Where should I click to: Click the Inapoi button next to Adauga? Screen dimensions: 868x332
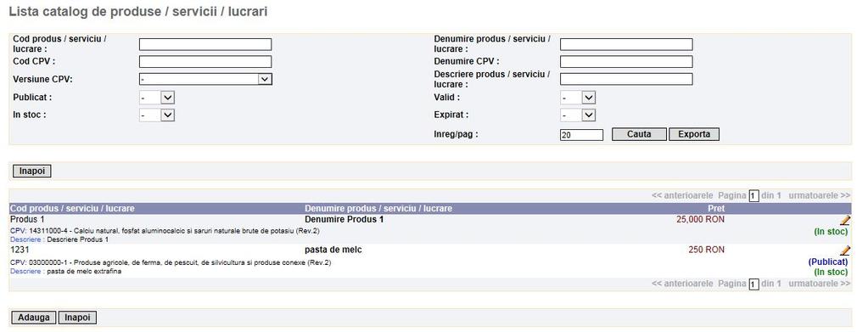click(77, 318)
